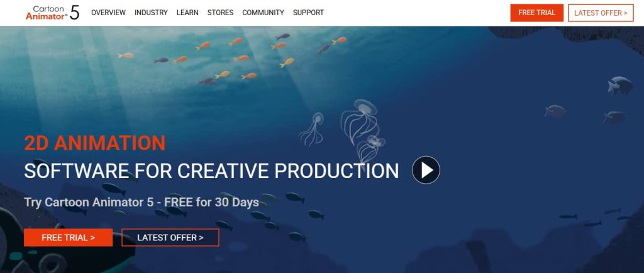
Task: Click the large gray fish at upper right
Action: point(621,85)
